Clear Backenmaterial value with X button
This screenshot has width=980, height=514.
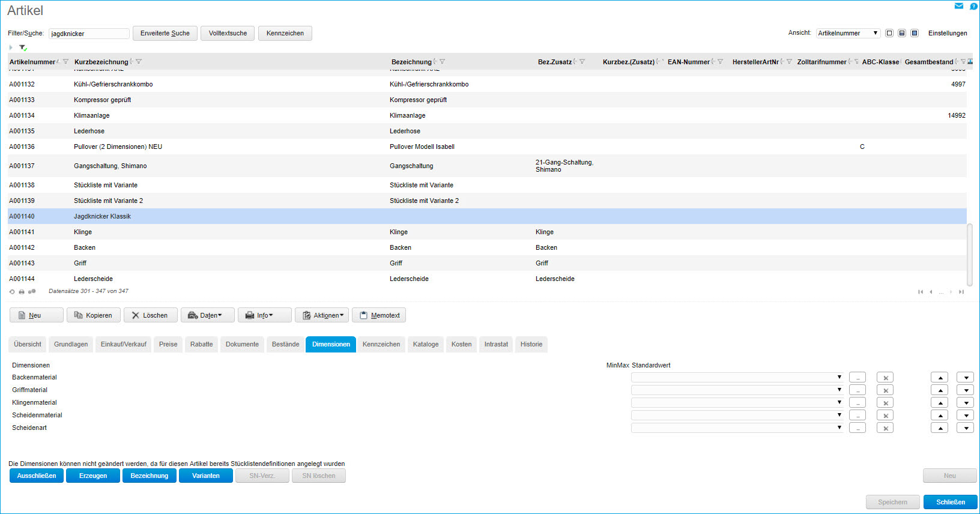coord(885,378)
